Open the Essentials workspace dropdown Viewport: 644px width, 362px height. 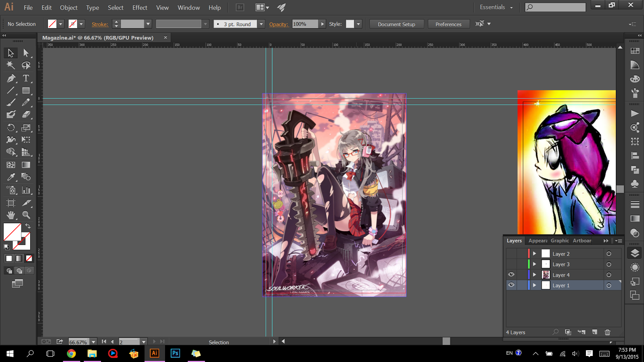point(496,7)
